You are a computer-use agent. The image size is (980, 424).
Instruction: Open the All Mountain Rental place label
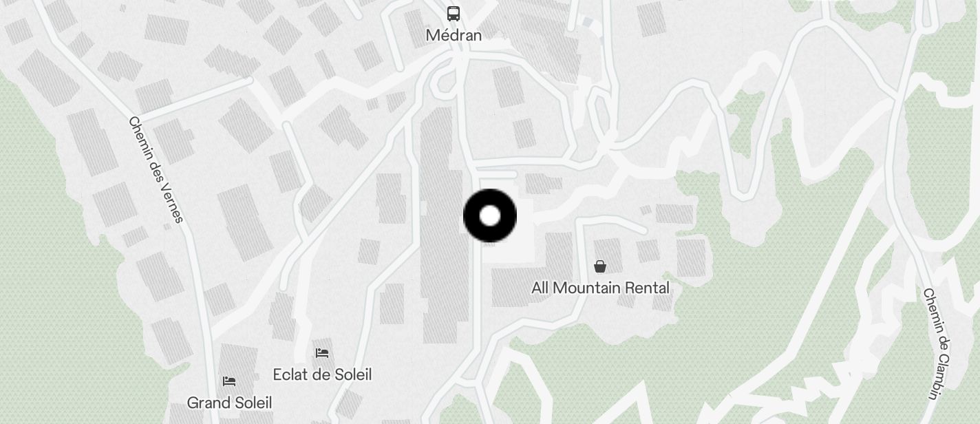tap(600, 288)
